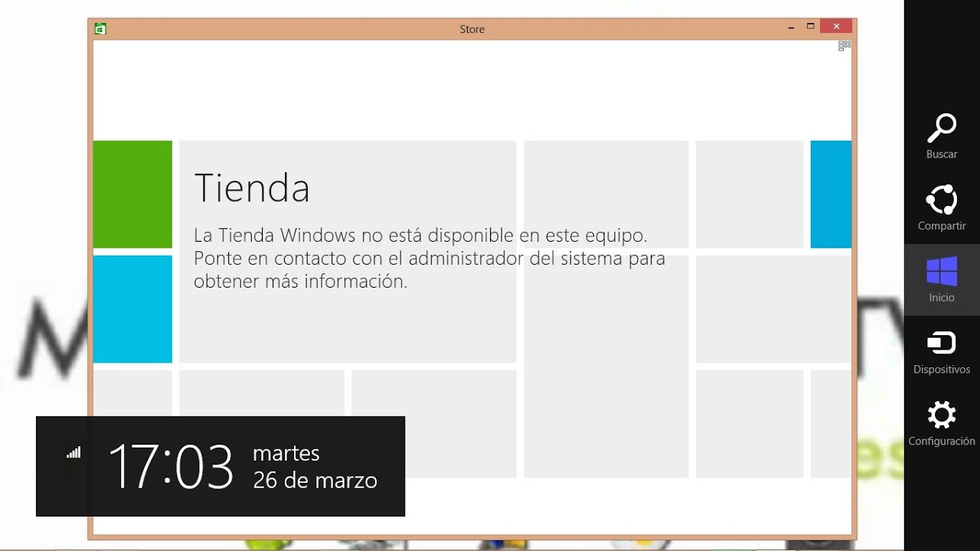Image resolution: width=980 pixels, height=551 pixels.
Task: Click the 17:03 clock time
Action: 171,467
